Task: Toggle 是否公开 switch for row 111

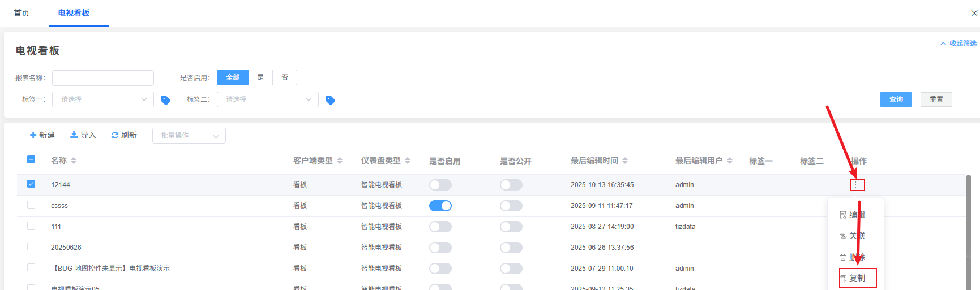Action: click(x=511, y=227)
